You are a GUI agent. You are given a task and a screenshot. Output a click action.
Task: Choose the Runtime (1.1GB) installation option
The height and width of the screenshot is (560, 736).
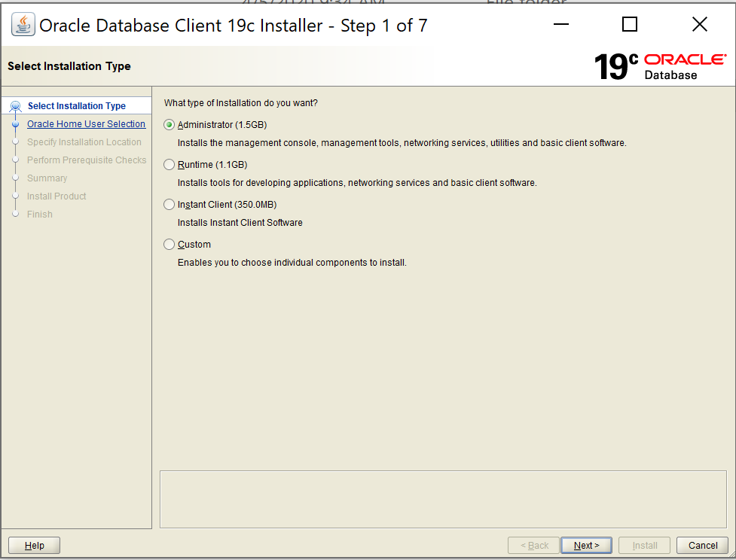click(169, 165)
